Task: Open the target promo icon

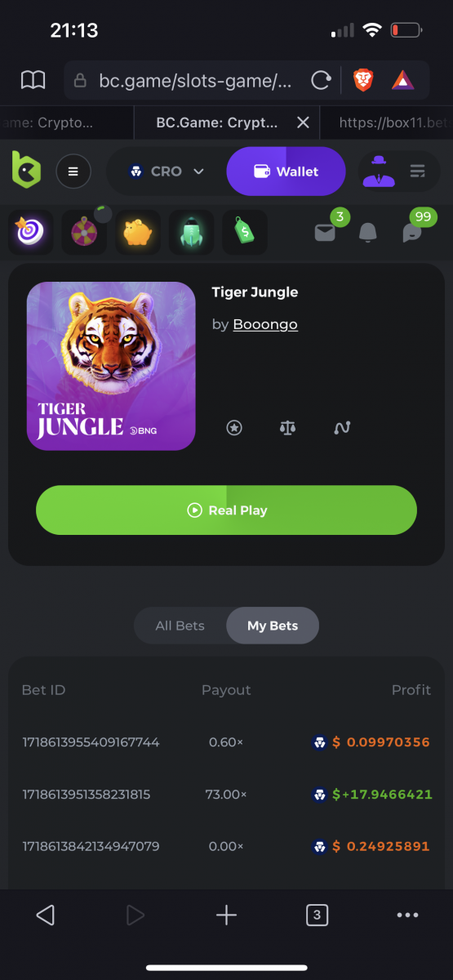Action: [31, 233]
